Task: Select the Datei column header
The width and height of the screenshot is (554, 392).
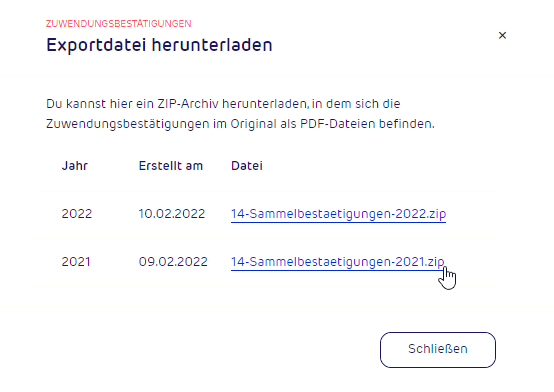Action: pyautogui.click(x=247, y=166)
